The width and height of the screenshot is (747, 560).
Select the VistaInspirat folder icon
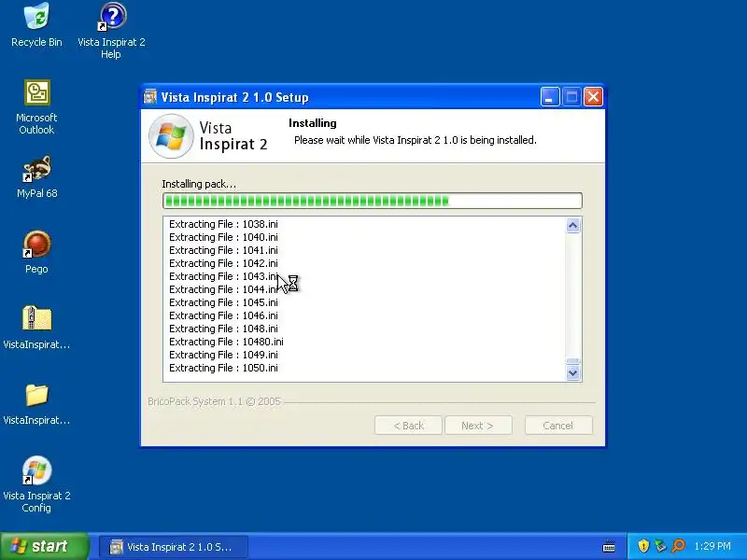click(36, 403)
